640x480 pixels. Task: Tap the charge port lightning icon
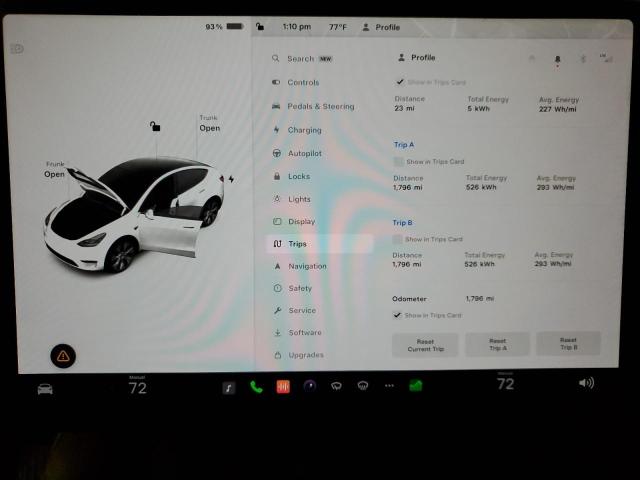[231, 179]
